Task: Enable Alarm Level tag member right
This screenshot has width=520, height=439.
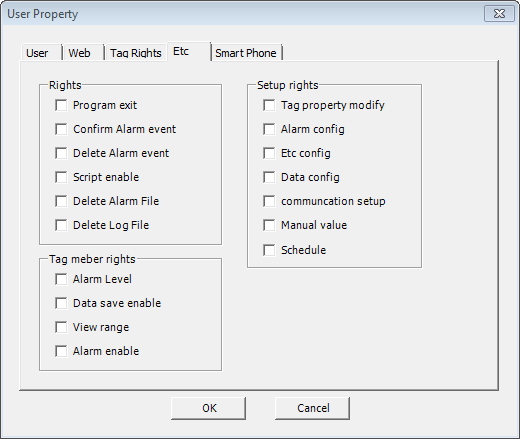Action: pos(61,279)
